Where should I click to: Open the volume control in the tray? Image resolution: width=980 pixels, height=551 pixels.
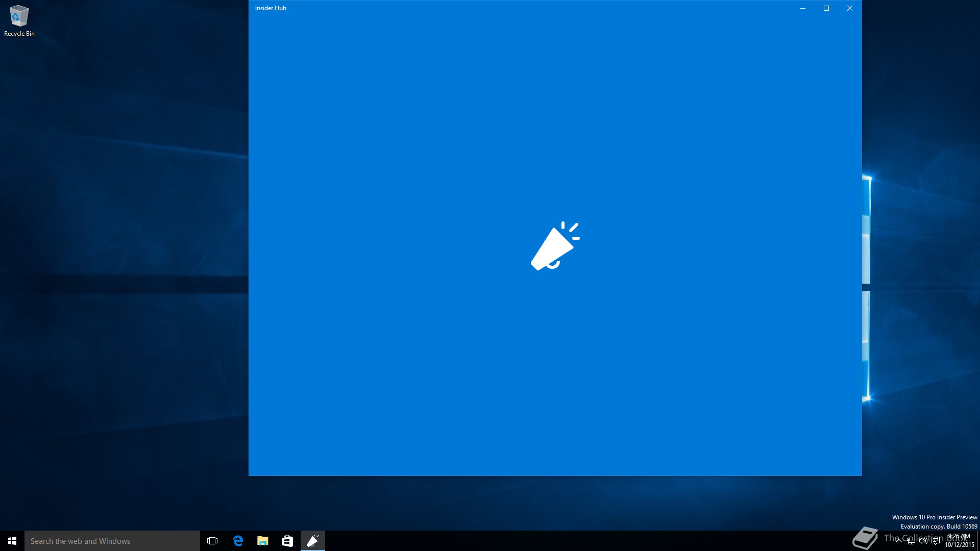(x=923, y=541)
